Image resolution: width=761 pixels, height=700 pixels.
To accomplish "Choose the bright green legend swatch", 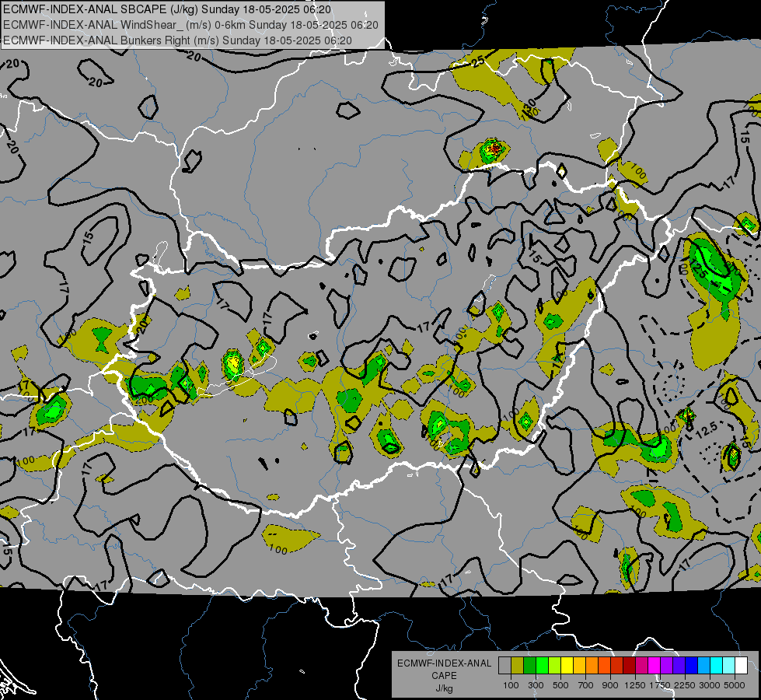I will 542,665.
